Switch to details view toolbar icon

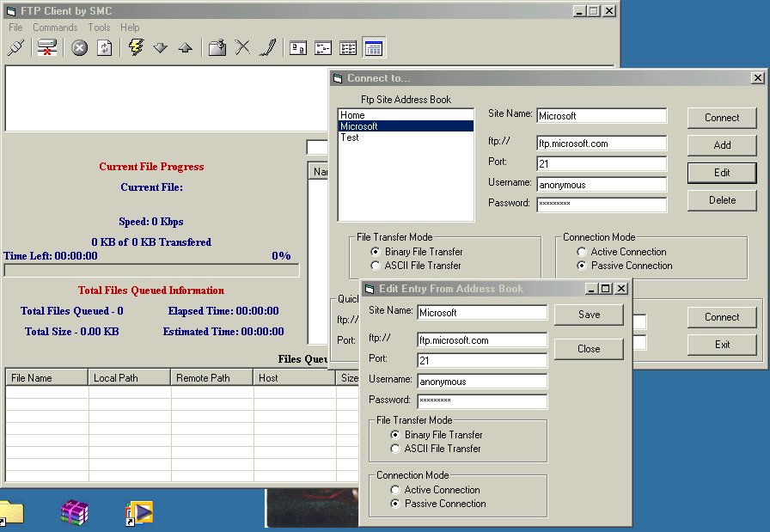point(374,48)
